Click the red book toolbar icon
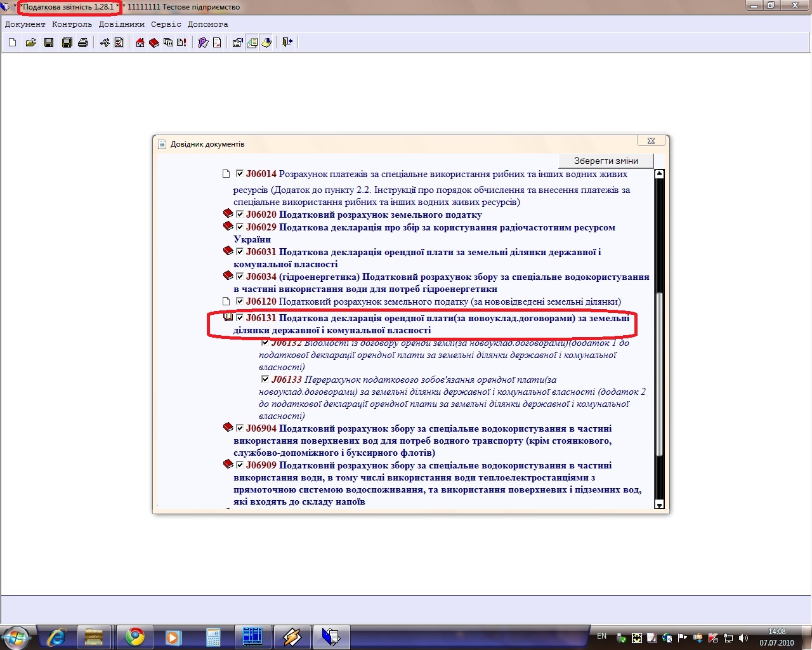 (x=154, y=43)
